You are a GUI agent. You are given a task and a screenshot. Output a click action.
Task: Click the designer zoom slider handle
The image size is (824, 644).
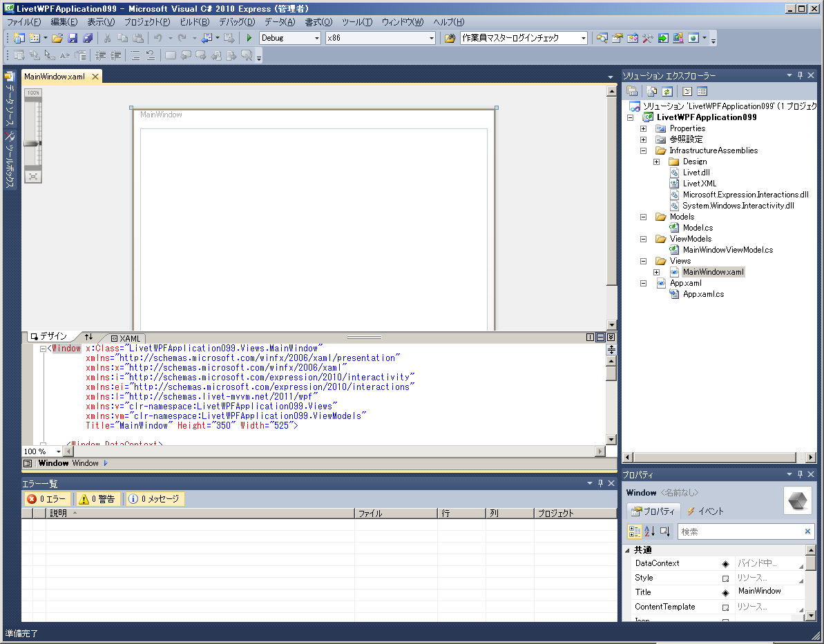[32, 144]
